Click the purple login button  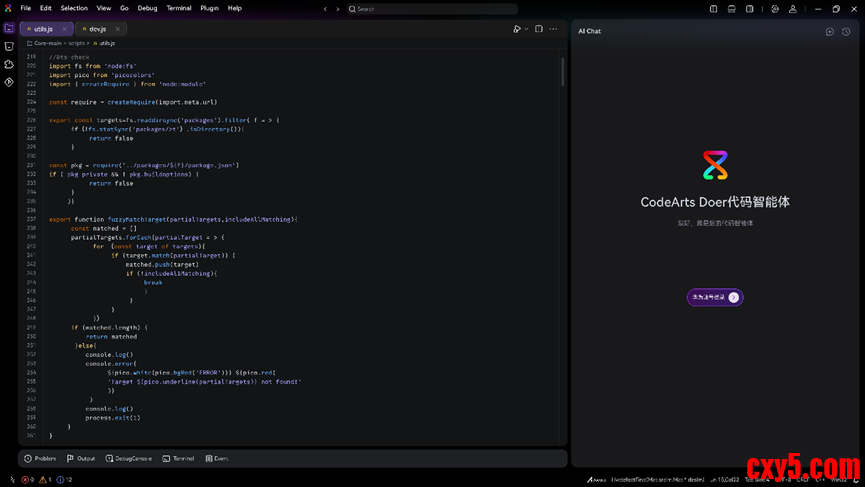pyautogui.click(x=714, y=297)
